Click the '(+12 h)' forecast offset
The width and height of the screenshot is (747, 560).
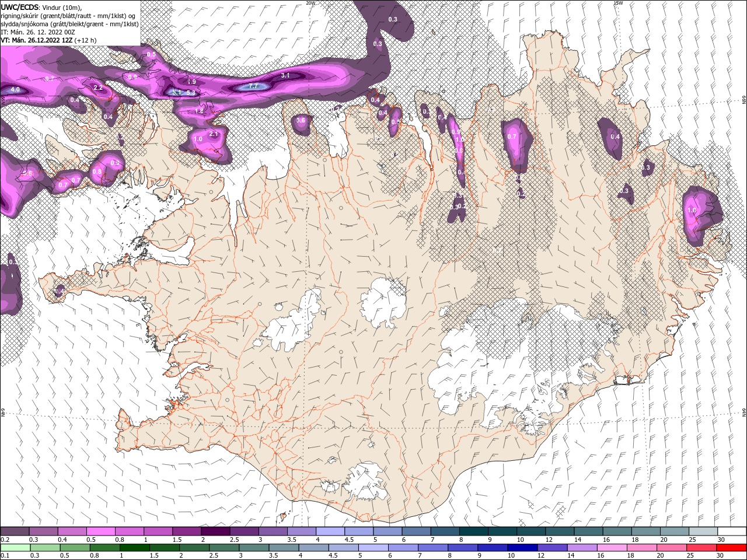tap(86, 40)
